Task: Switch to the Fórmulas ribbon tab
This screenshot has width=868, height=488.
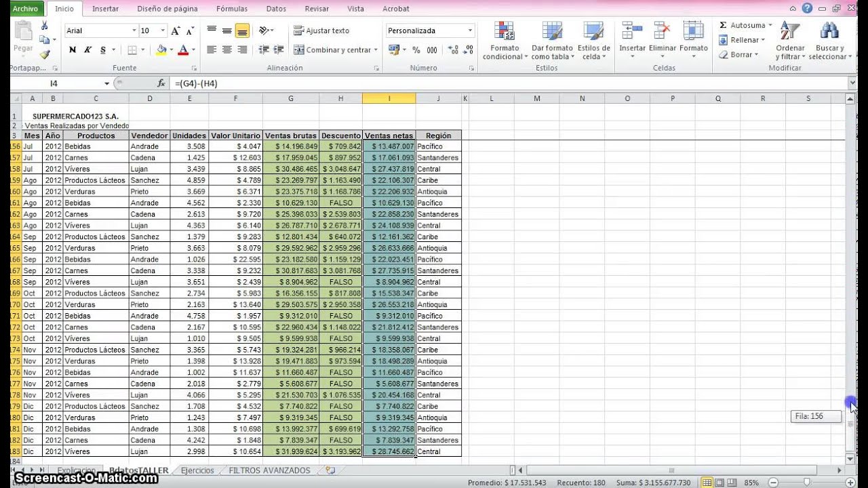Action: click(x=232, y=9)
